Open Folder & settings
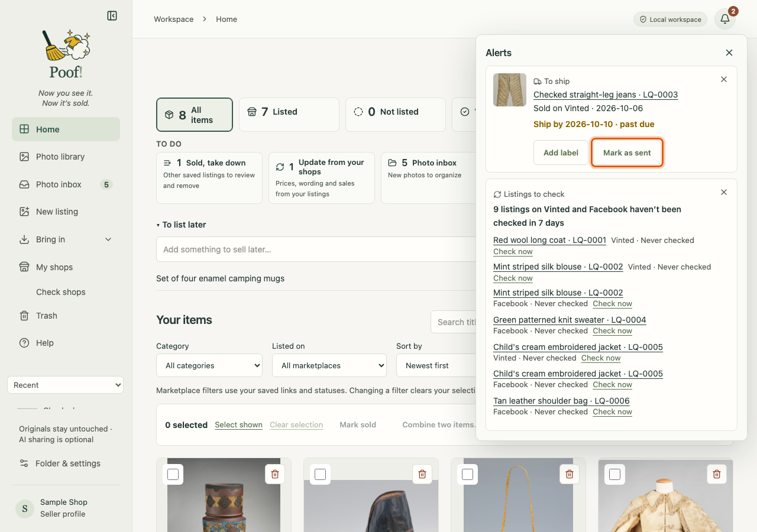This screenshot has width=757, height=532. click(66, 463)
